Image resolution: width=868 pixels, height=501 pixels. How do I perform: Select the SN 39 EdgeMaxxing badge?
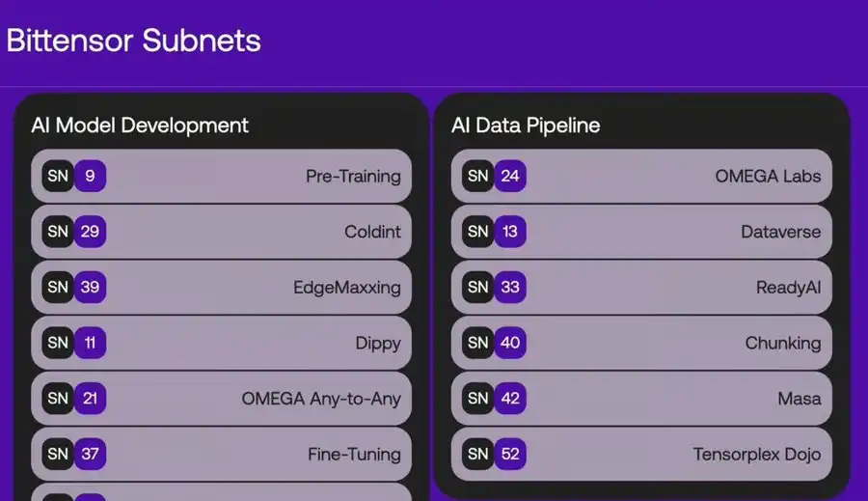pyautogui.click(x=74, y=287)
